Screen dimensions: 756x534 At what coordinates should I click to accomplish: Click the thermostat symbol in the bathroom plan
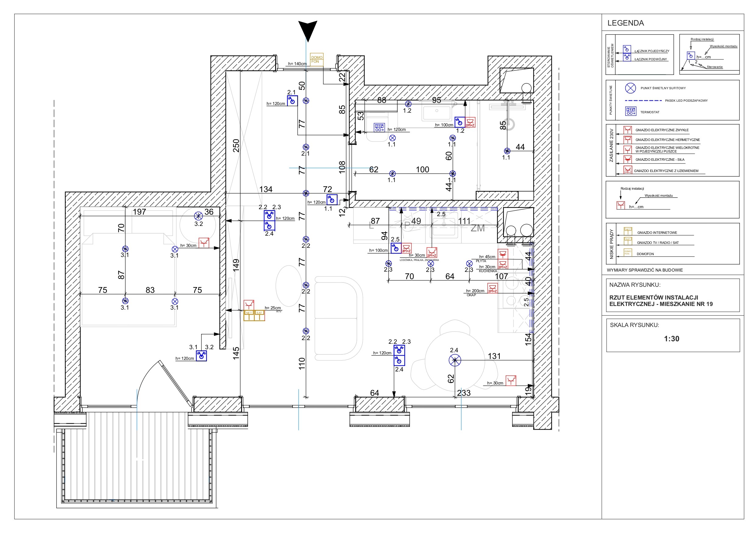[379, 128]
